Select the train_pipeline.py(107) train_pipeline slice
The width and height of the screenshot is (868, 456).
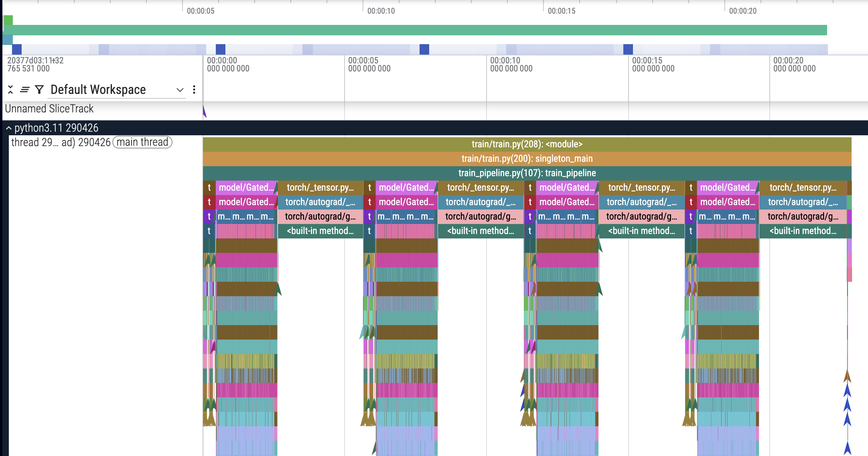pos(527,173)
